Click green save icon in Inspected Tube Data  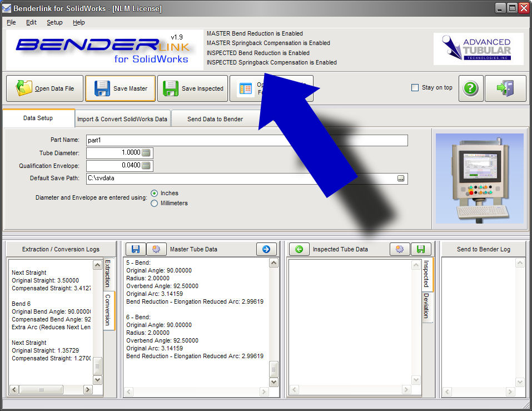click(421, 249)
